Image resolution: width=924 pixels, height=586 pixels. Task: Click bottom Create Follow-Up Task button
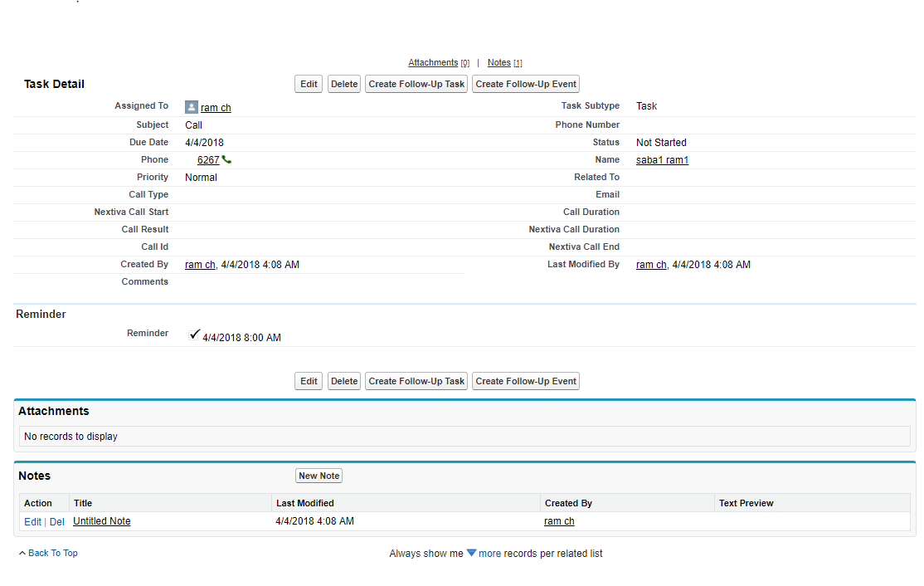(x=416, y=381)
